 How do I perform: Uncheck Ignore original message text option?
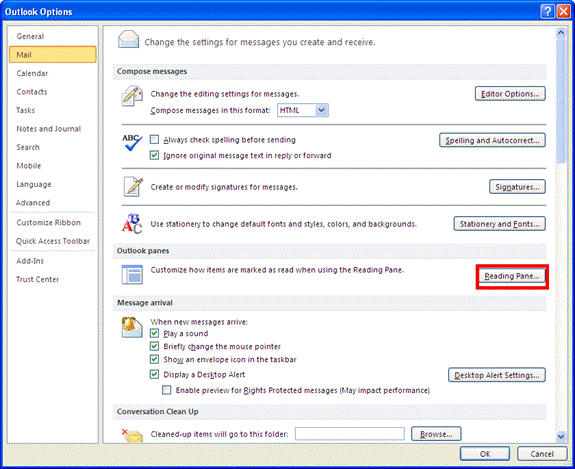[x=154, y=155]
